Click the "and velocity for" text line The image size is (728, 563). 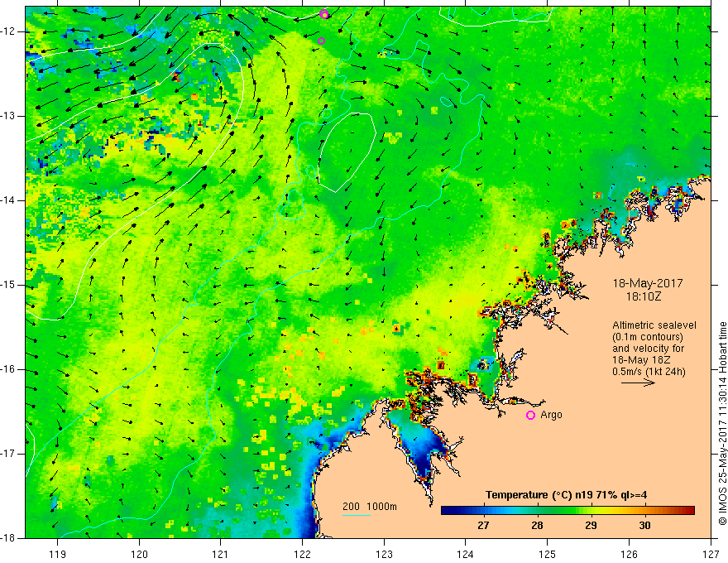click(x=648, y=349)
